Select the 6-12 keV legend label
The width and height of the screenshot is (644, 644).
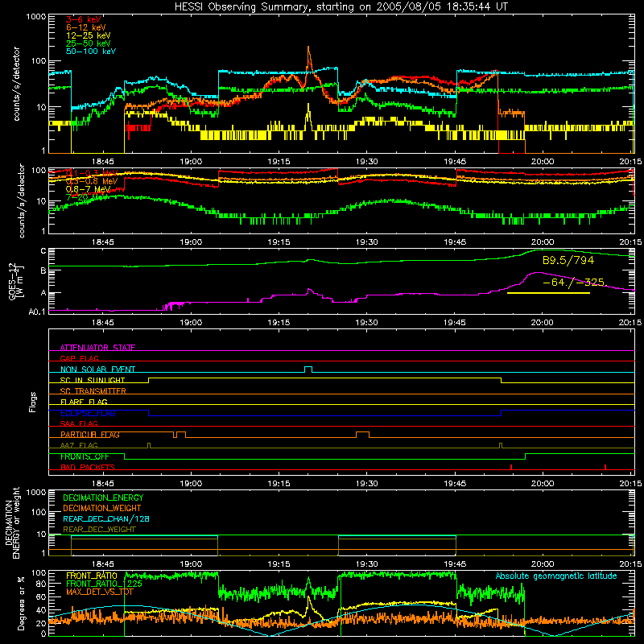(x=86, y=27)
